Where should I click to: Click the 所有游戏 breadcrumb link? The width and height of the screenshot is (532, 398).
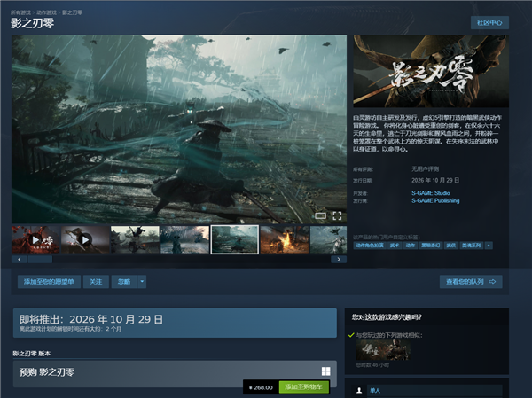point(20,12)
